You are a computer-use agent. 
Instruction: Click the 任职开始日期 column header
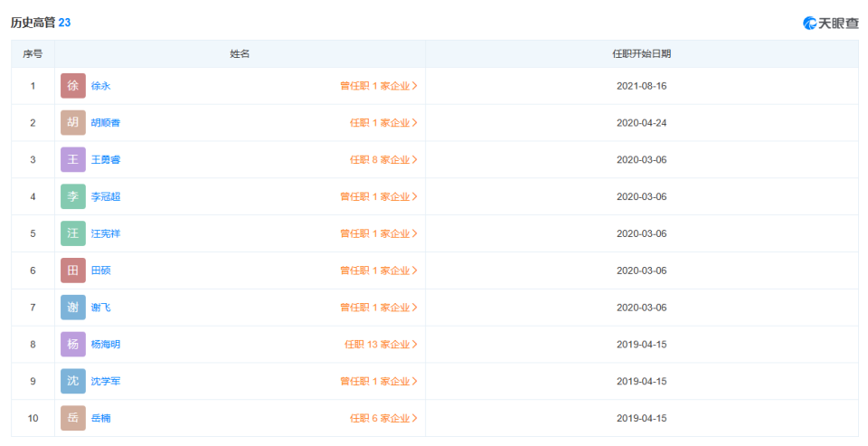tap(641, 54)
